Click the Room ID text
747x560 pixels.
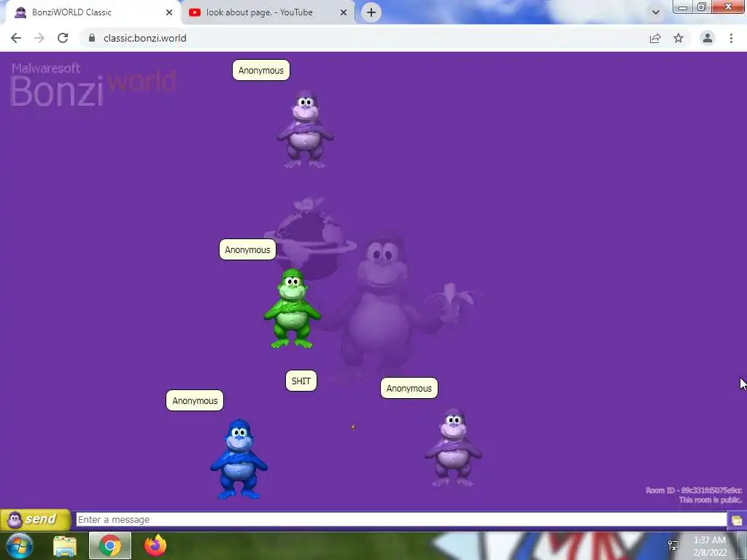(x=694, y=491)
